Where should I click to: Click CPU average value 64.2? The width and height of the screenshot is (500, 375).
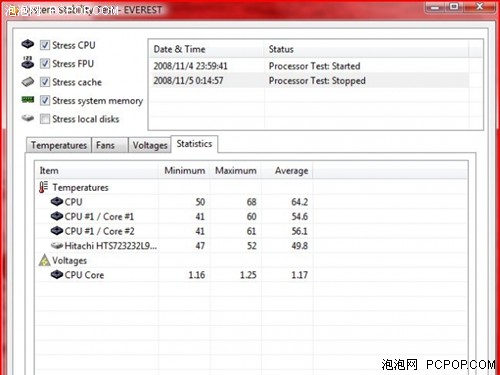pyautogui.click(x=299, y=202)
